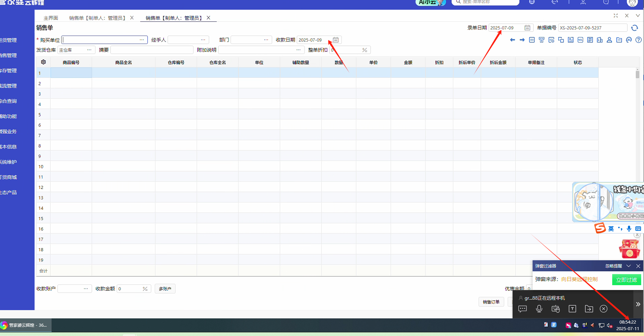Click the 销售订单 button
644x336 pixels.
(x=491, y=302)
